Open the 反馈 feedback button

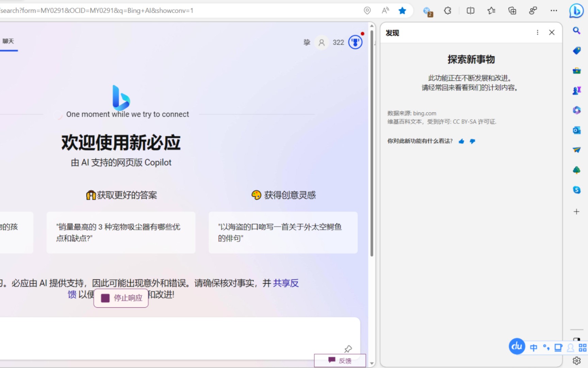pyautogui.click(x=340, y=361)
